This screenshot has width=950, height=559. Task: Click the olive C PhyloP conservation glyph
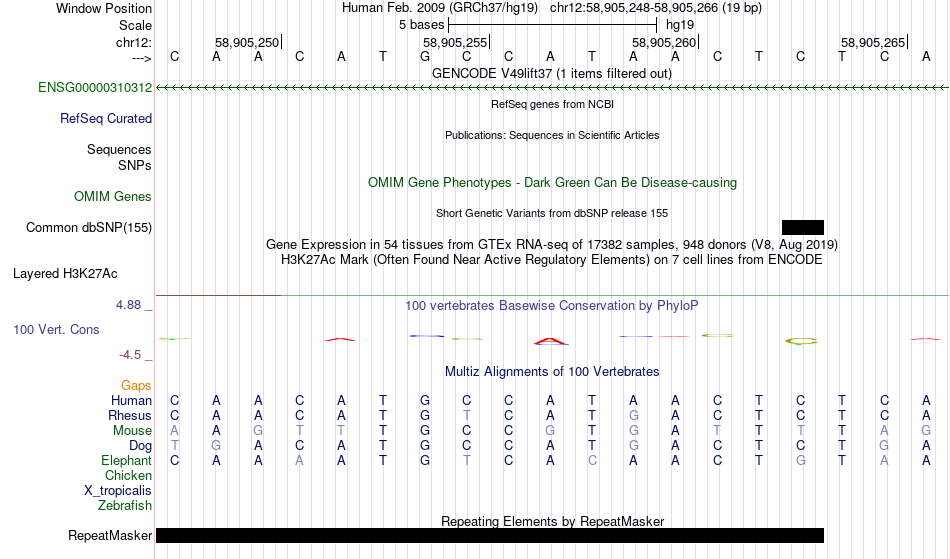[x=801, y=342]
